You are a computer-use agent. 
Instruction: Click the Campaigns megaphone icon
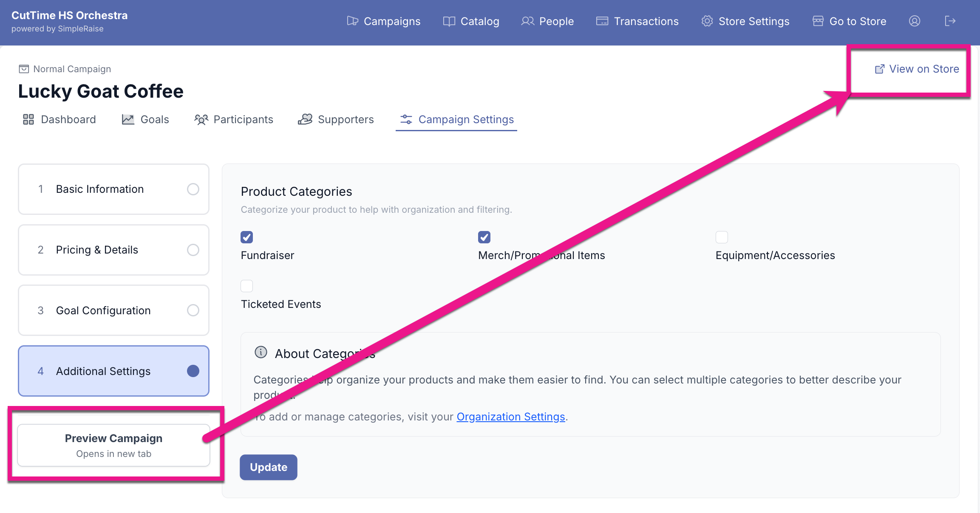(352, 21)
